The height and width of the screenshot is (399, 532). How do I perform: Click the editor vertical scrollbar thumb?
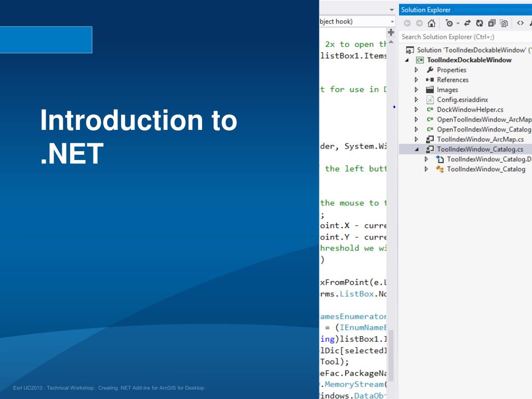391,355
